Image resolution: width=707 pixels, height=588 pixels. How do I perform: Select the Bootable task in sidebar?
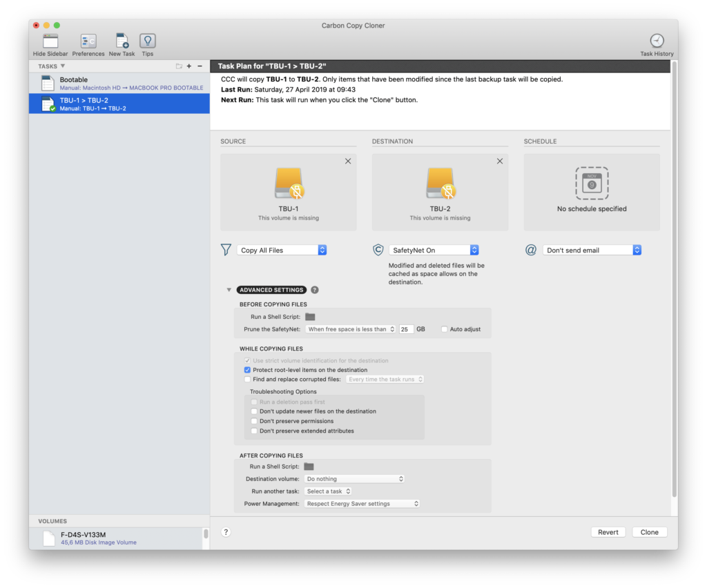(119, 84)
